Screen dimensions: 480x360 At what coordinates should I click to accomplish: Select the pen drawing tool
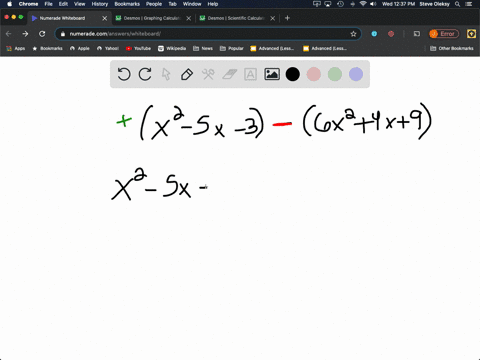(x=187, y=74)
